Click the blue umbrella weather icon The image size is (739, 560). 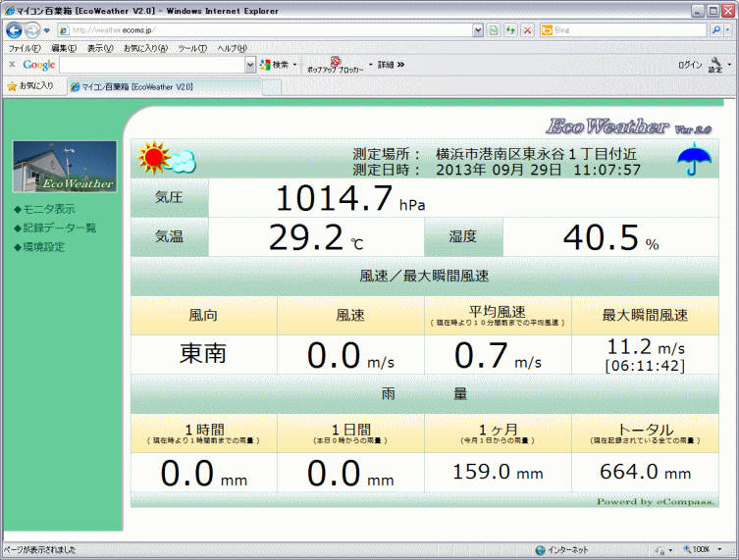point(694,158)
